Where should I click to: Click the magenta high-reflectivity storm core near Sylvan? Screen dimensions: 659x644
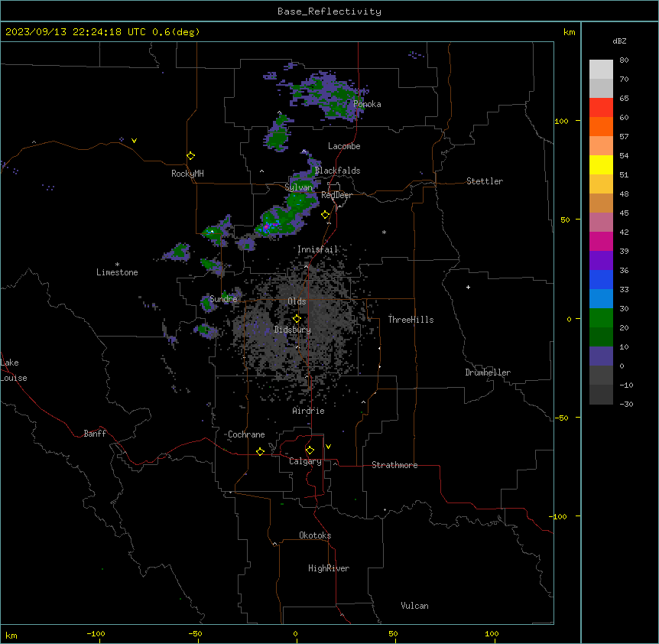coord(266,227)
